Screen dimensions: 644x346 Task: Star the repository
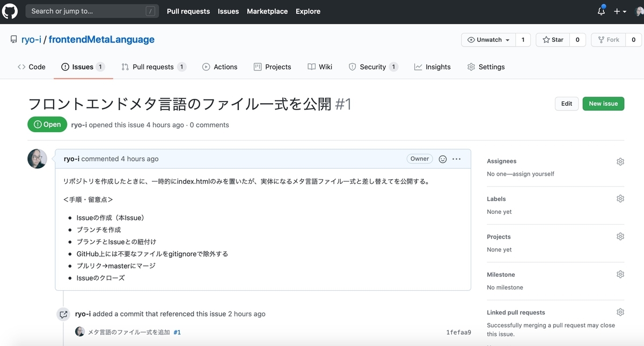(x=553, y=40)
